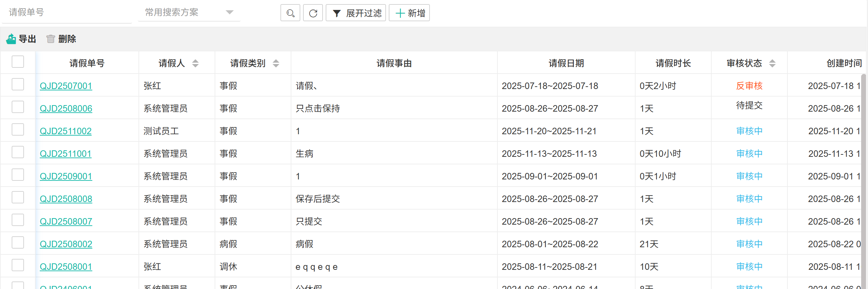The width and height of the screenshot is (868, 289).
Task: Open the 常用搜索方案 dropdown
Action: [189, 12]
